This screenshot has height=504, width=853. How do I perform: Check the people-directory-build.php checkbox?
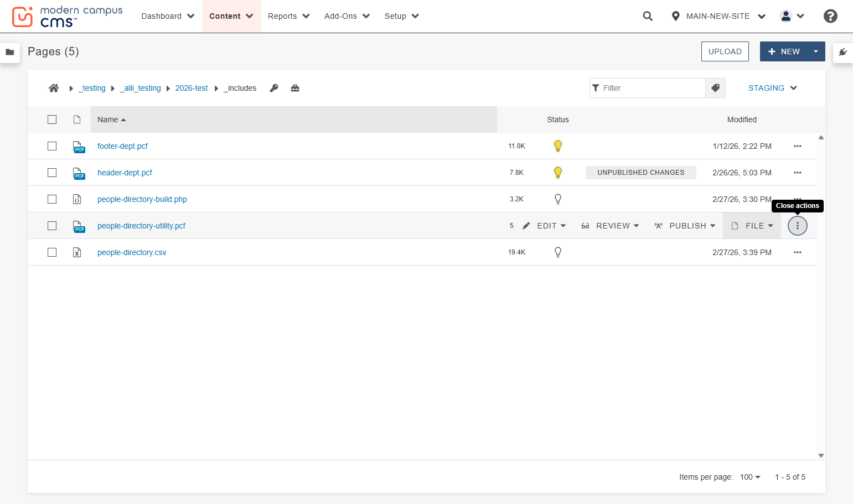pyautogui.click(x=52, y=199)
